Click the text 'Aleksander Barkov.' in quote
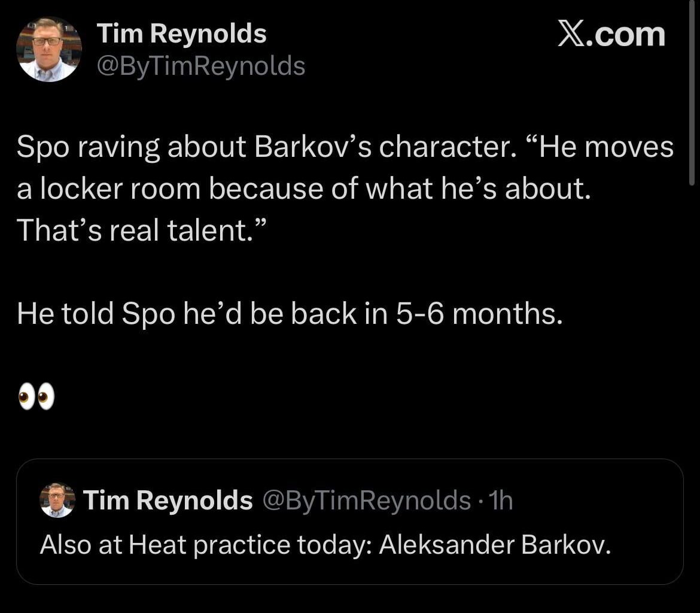 coord(495,545)
